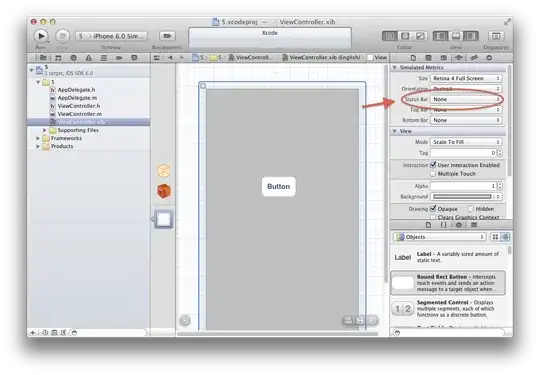Open the related files menu in jump bar
Screen dimensions: 540x375
coord(157,58)
